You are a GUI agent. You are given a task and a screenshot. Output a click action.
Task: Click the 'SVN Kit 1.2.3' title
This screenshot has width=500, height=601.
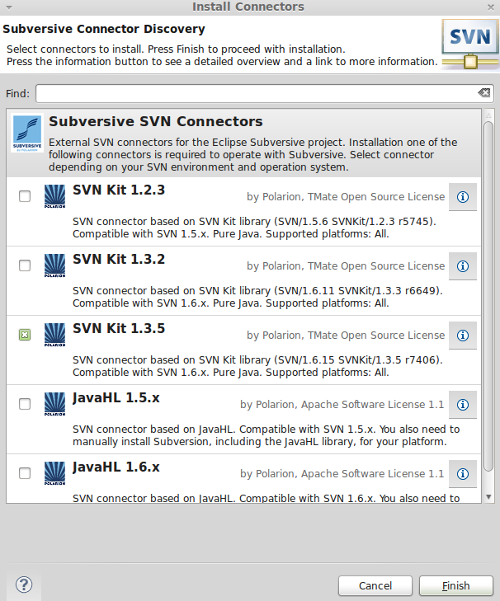tap(119, 190)
